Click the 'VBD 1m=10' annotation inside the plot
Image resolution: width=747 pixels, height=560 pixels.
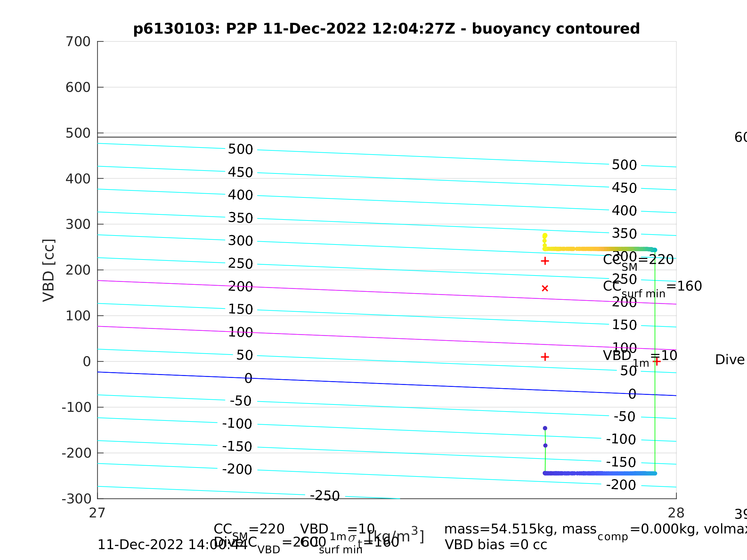(640, 358)
